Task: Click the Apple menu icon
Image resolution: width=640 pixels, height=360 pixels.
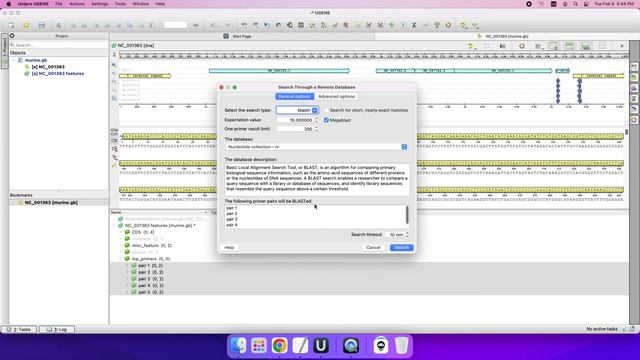Action: 9,4
